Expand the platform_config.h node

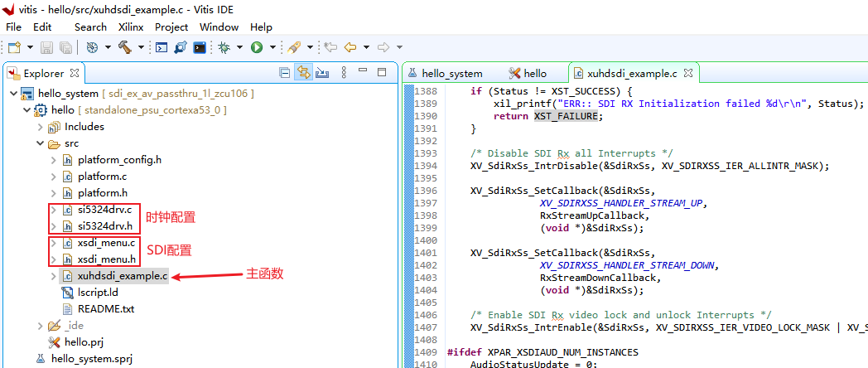(53, 160)
